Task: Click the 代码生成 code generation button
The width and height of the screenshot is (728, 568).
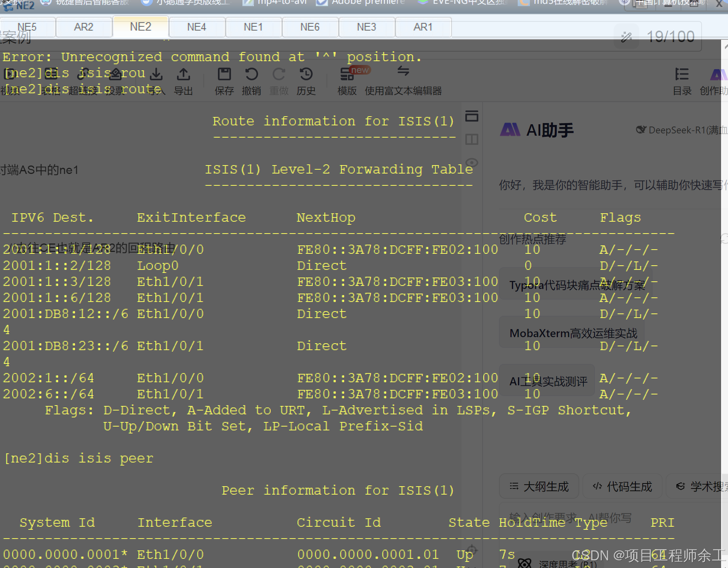Action: [622, 487]
